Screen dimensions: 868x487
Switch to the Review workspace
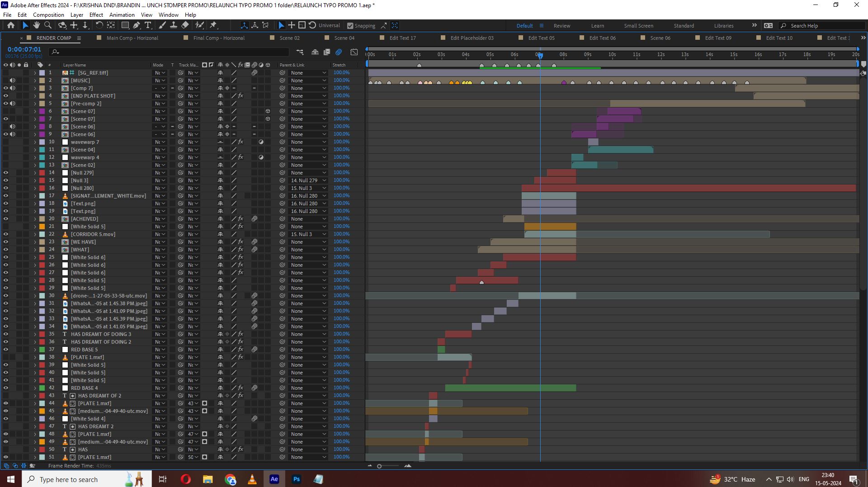coord(562,26)
